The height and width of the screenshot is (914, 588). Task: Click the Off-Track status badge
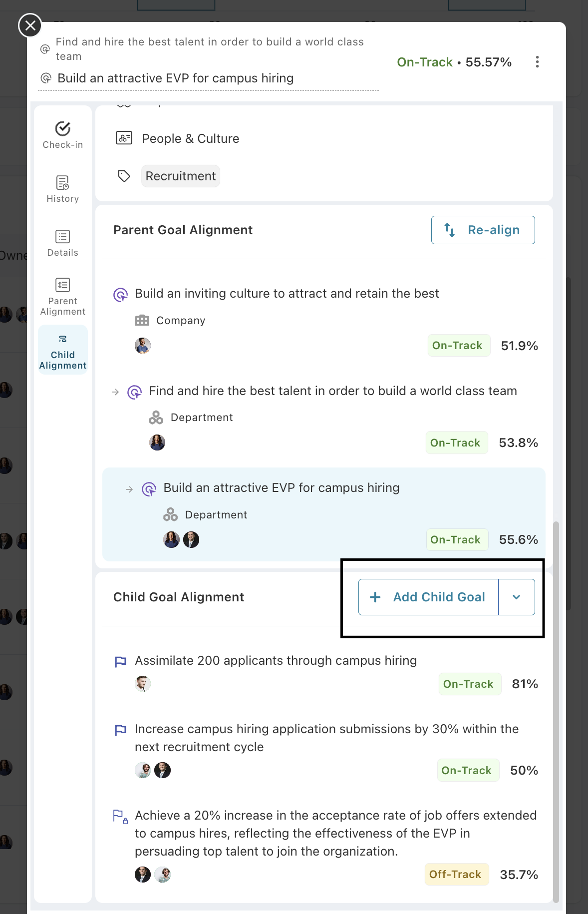click(456, 875)
